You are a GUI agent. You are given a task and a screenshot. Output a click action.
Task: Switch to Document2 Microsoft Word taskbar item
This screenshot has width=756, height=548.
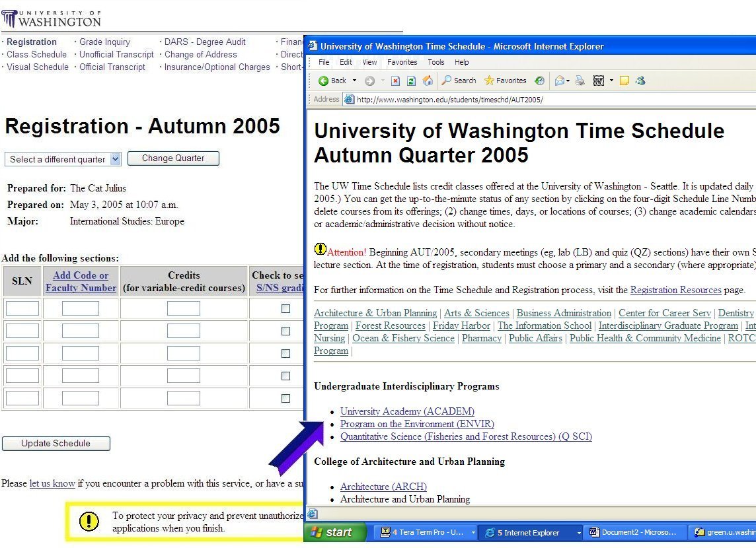tap(634, 532)
